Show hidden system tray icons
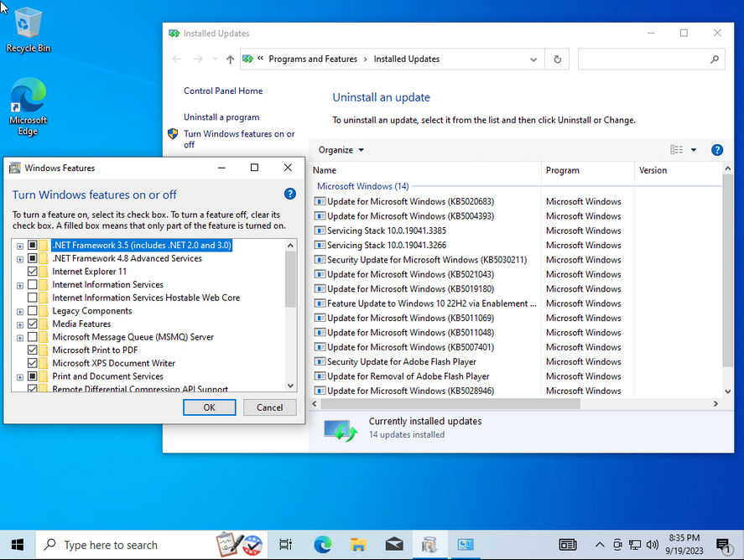 tap(600, 545)
